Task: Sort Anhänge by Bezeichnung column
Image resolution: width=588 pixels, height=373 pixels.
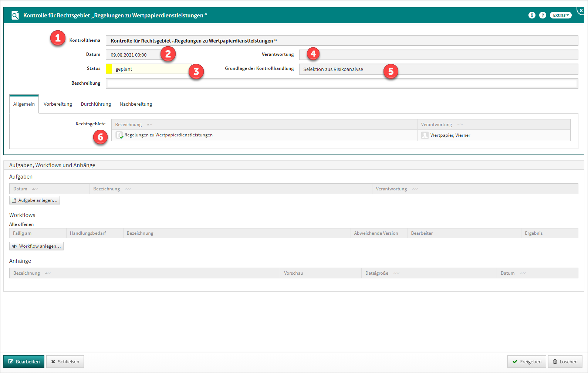Action: (x=145, y=273)
